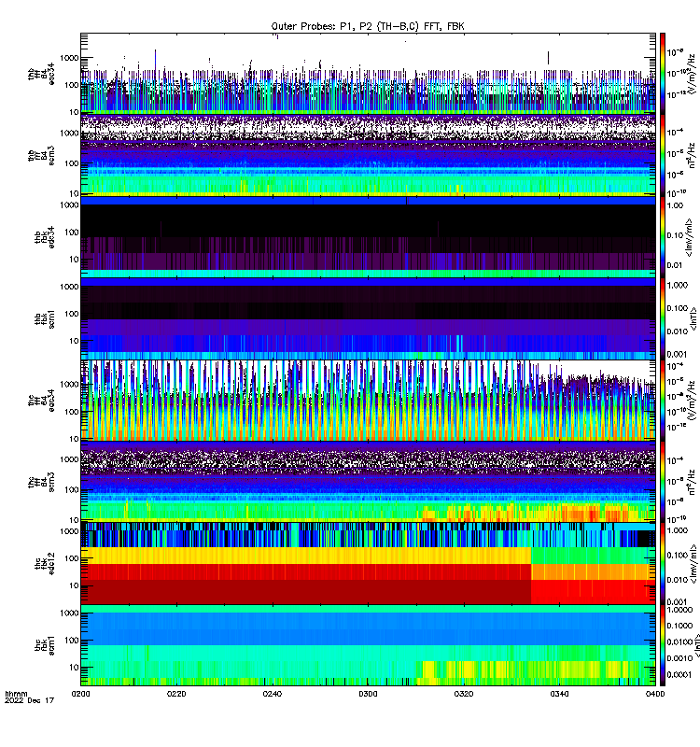Viewport: 700px width, 747px height.
Task: Click the 10 y-axis tick of thb edc34
Action: tap(74, 260)
